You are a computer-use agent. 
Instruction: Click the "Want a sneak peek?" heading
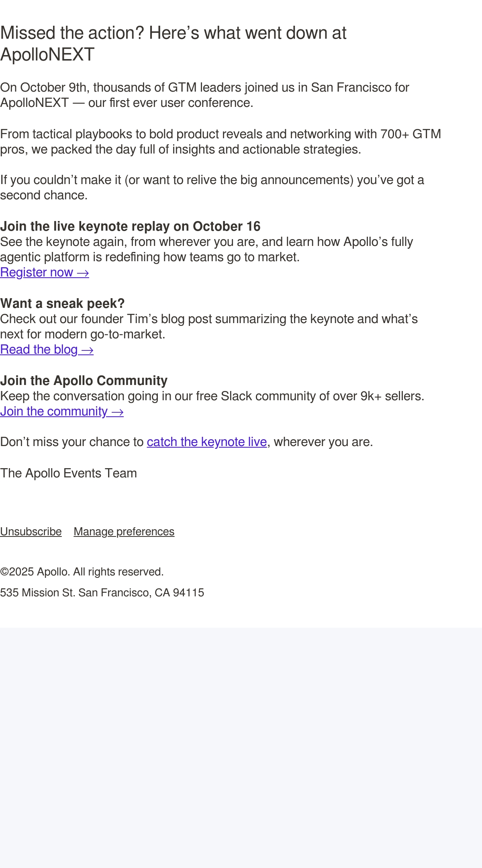click(62, 303)
